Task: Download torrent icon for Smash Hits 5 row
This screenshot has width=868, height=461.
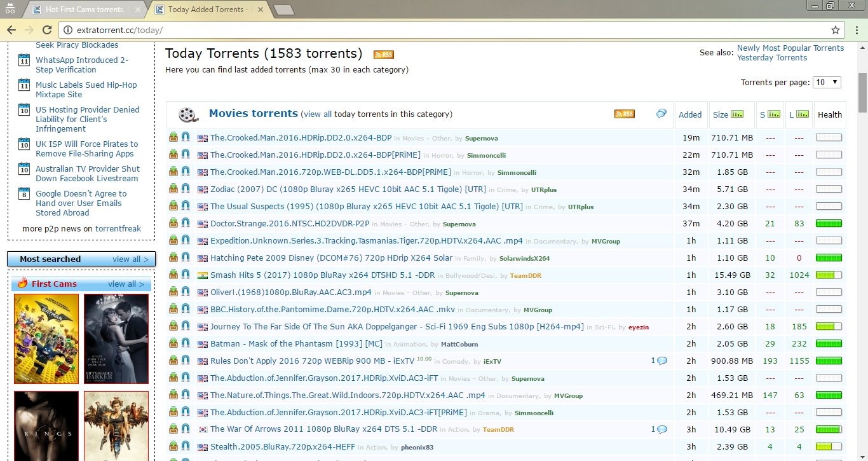Action: [x=173, y=275]
